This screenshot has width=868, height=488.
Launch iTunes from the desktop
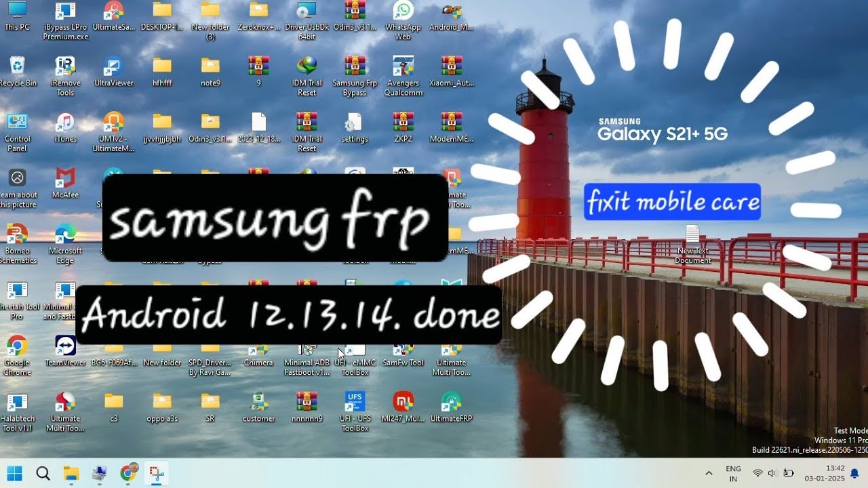pyautogui.click(x=65, y=128)
